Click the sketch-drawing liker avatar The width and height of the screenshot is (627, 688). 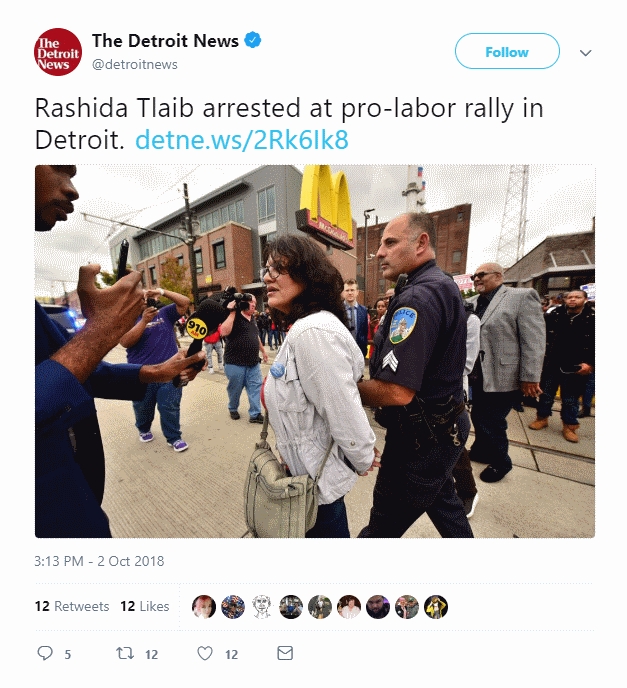point(262,607)
